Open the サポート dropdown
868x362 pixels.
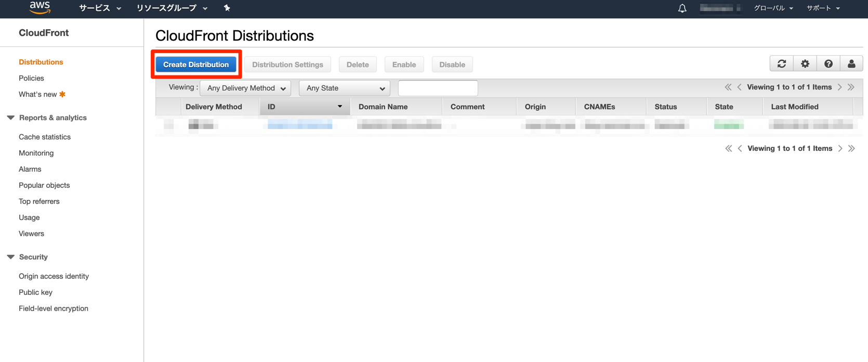pos(823,8)
